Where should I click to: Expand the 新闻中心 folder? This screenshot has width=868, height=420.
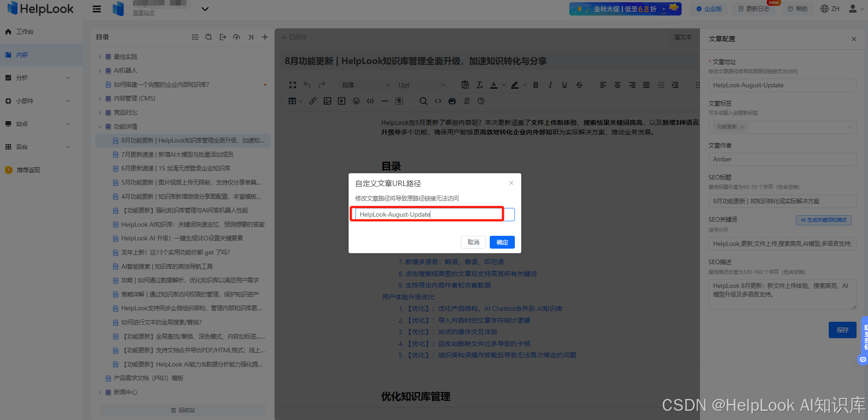[x=100, y=392]
